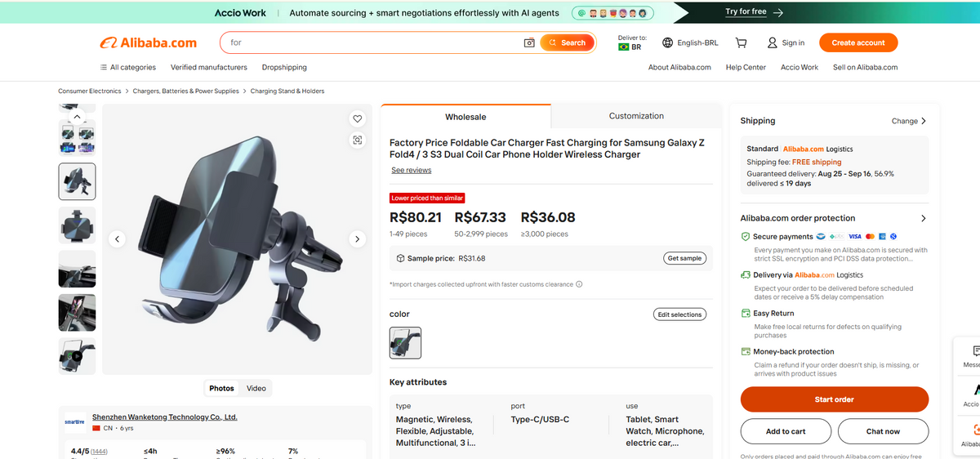
Task: Click the R$80.21 price tier
Action: coord(416,217)
